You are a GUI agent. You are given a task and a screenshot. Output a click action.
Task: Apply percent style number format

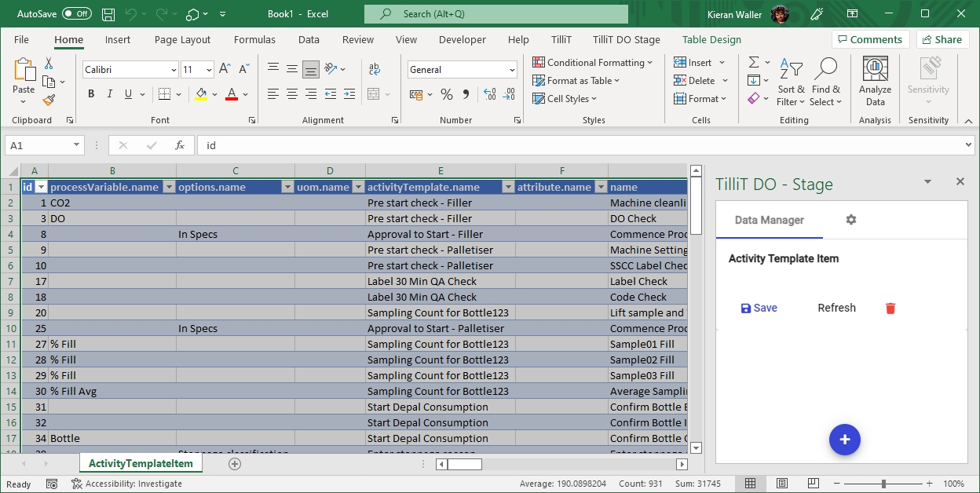[446, 95]
